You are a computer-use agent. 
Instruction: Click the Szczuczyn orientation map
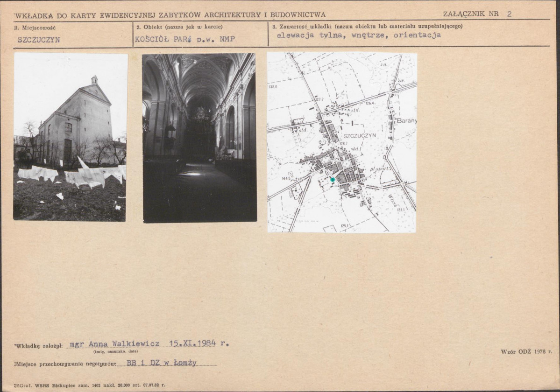[342, 142]
